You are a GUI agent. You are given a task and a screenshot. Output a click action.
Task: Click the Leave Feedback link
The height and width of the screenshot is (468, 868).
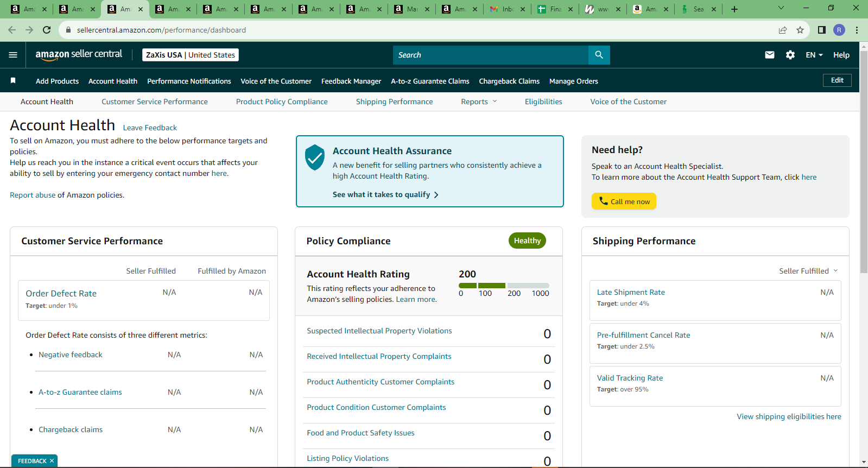point(150,128)
